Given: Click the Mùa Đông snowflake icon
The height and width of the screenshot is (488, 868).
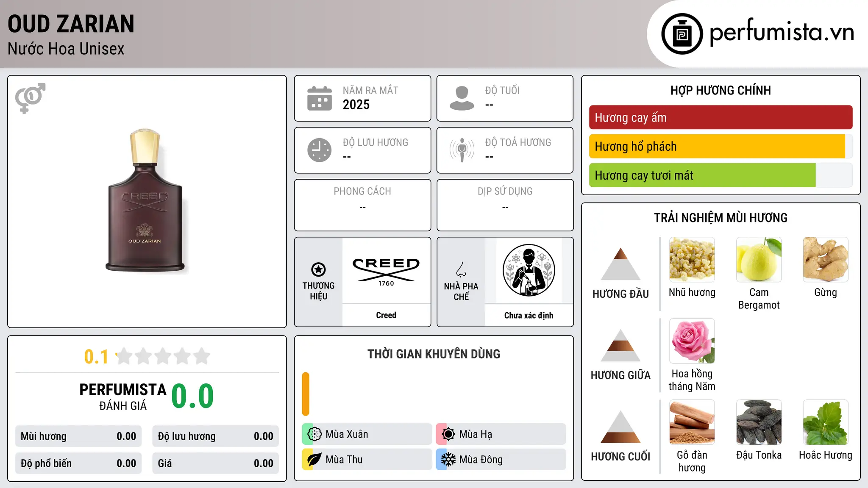Looking at the screenshot, I should (x=448, y=460).
